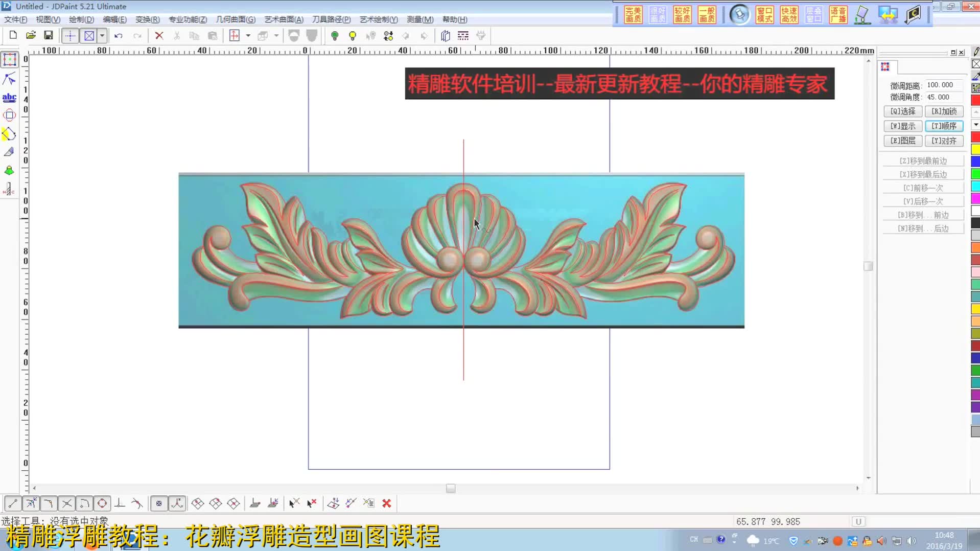Click the horizontal scrollbar thumb below the canvas
980x551 pixels.
[x=450, y=489]
